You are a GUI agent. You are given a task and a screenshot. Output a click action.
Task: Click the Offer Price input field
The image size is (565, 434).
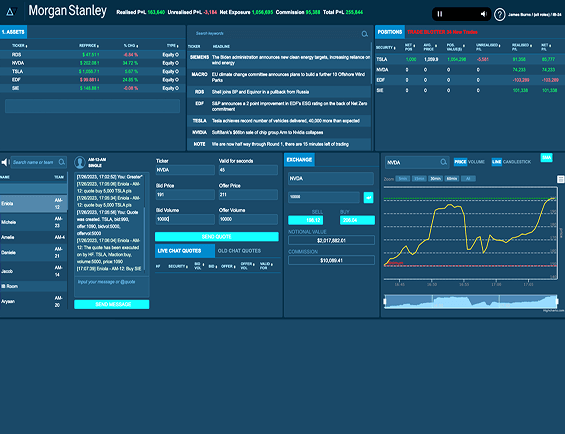[x=248, y=195]
